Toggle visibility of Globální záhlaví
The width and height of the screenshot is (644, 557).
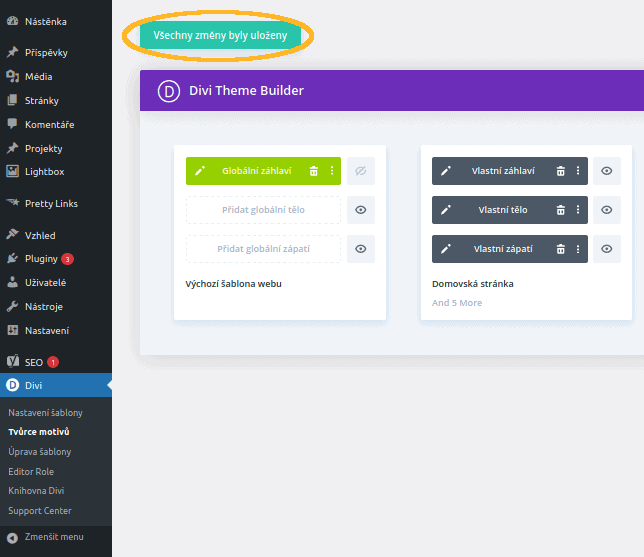[x=361, y=171]
